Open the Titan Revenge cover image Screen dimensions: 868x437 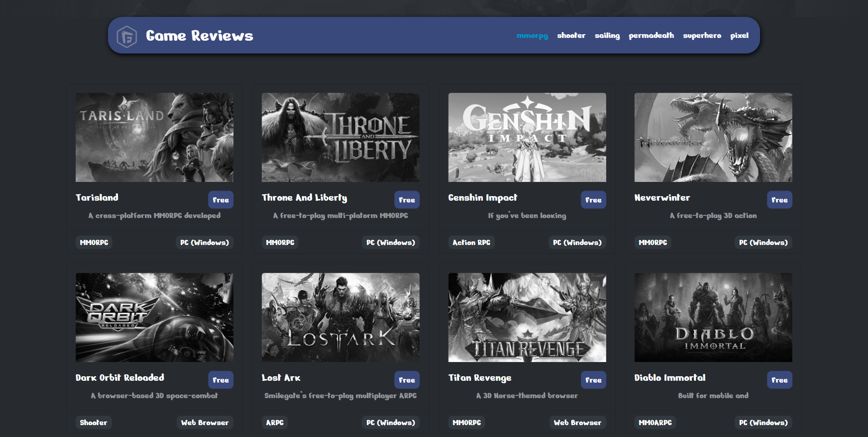point(527,318)
